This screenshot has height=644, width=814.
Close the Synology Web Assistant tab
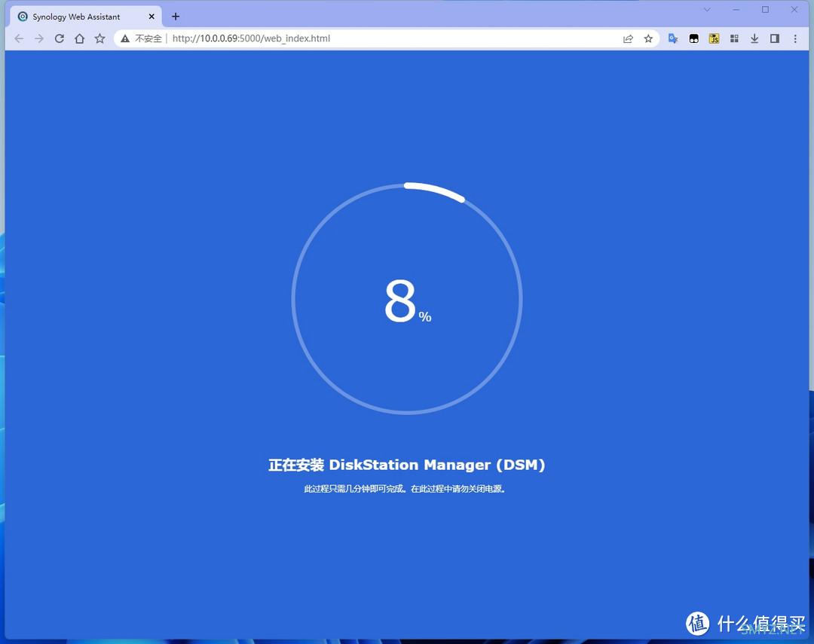[151, 17]
